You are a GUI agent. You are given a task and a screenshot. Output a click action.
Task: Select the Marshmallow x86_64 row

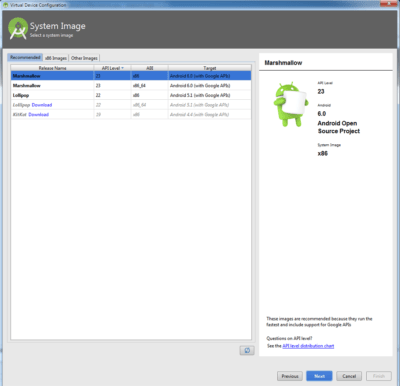[131, 86]
